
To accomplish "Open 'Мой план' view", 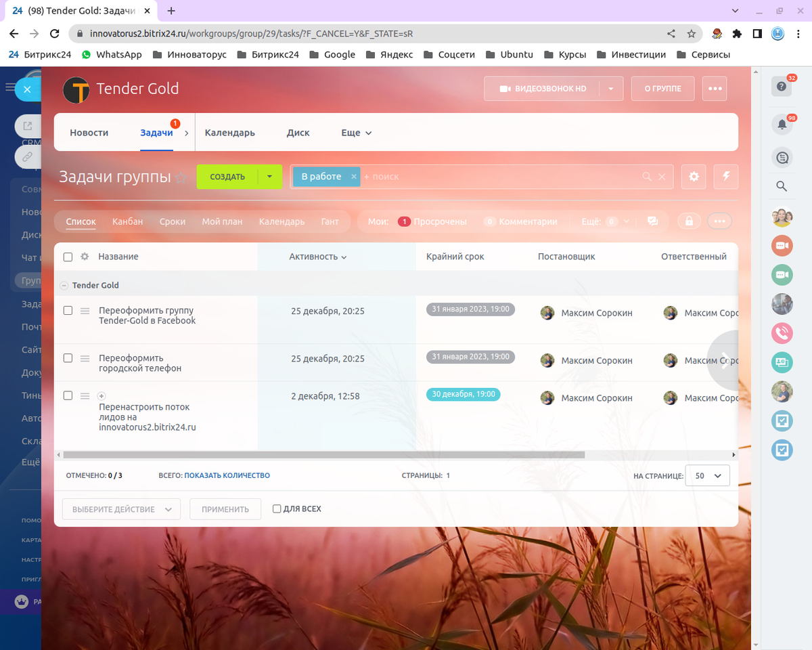I will pos(222,221).
